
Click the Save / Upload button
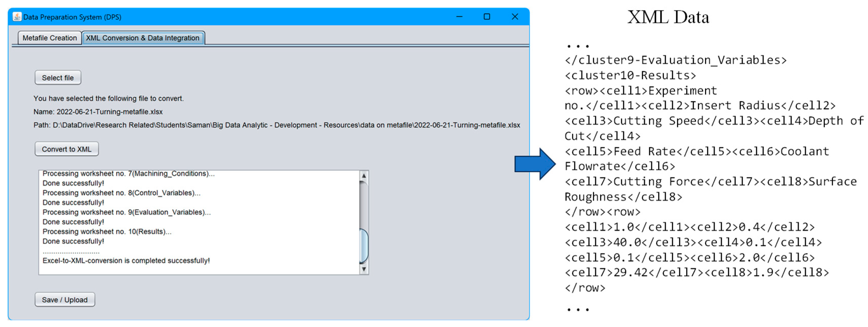(65, 299)
